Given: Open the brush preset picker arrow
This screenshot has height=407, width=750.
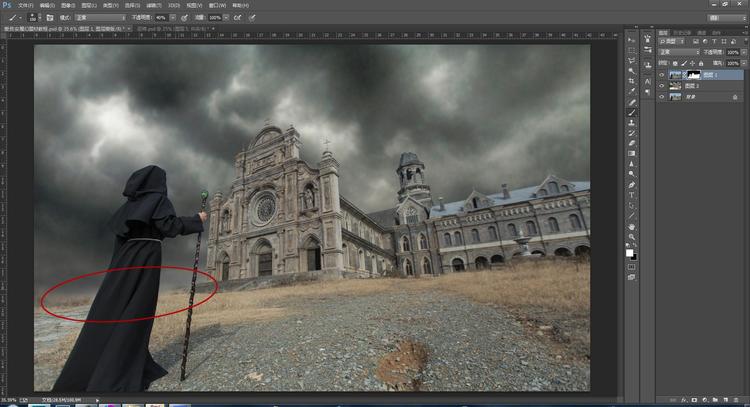Looking at the screenshot, I should click(39, 18).
